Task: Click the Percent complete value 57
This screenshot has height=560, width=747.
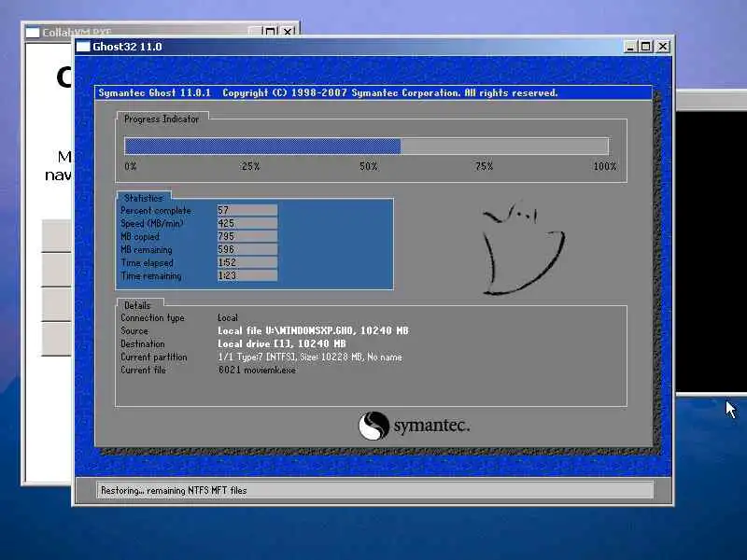Action: coord(247,210)
